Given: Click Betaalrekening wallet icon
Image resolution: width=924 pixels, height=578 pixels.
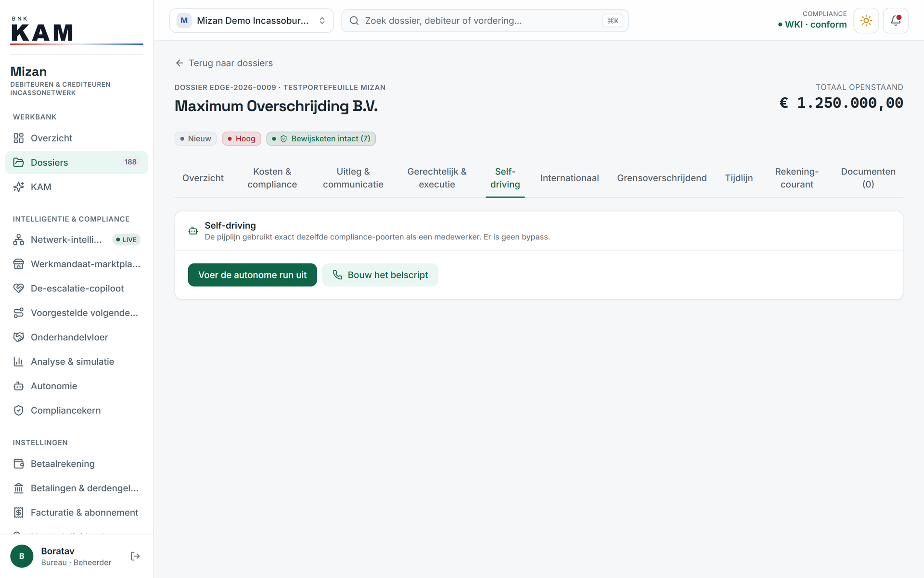Looking at the screenshot, I should click(18, 464).
